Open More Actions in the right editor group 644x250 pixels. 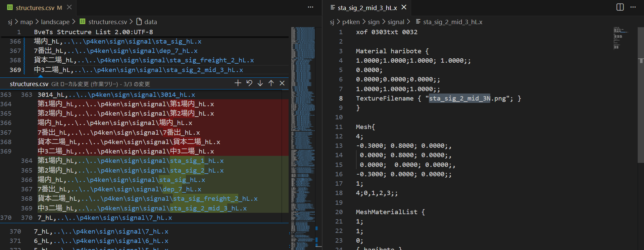point(633,7)
